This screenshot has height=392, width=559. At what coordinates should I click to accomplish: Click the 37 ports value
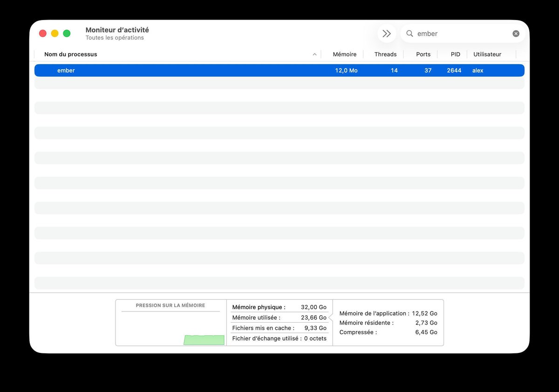tap(428, 70)
